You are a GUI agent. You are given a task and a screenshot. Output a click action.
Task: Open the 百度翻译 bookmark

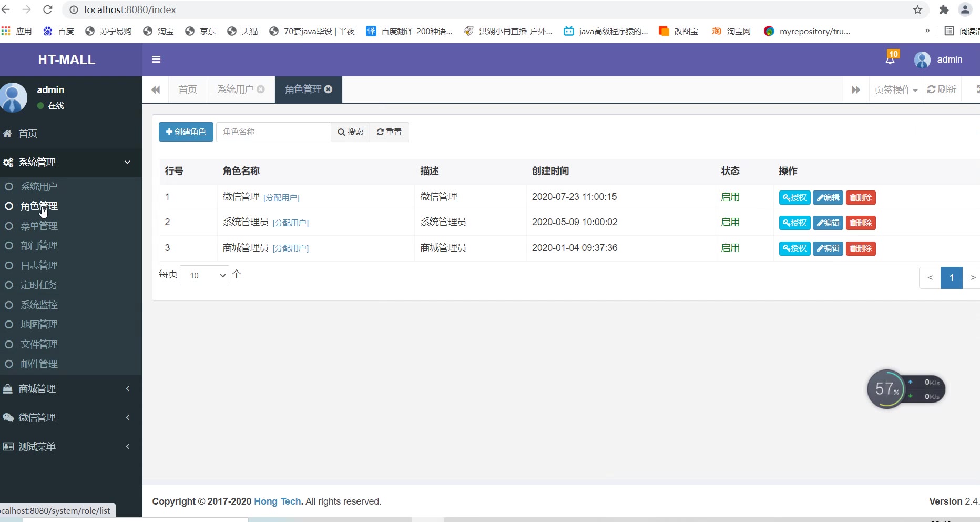(409, 31)
